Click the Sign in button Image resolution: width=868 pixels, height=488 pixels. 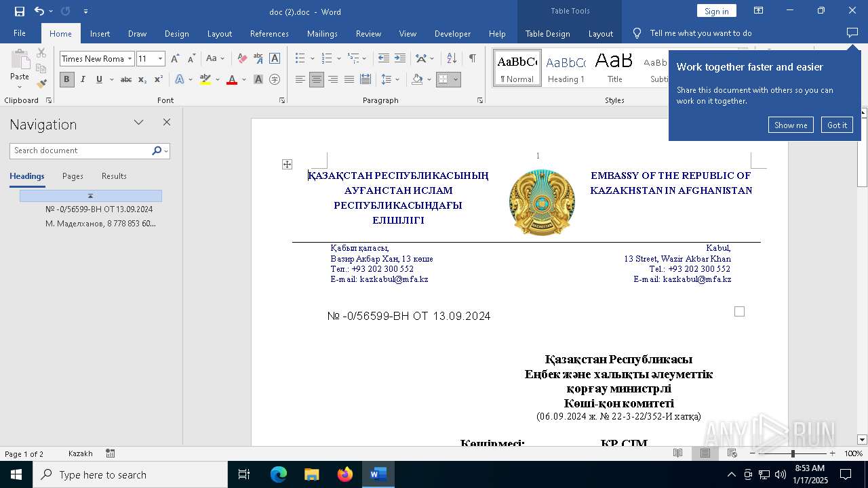tap(716, 11)
